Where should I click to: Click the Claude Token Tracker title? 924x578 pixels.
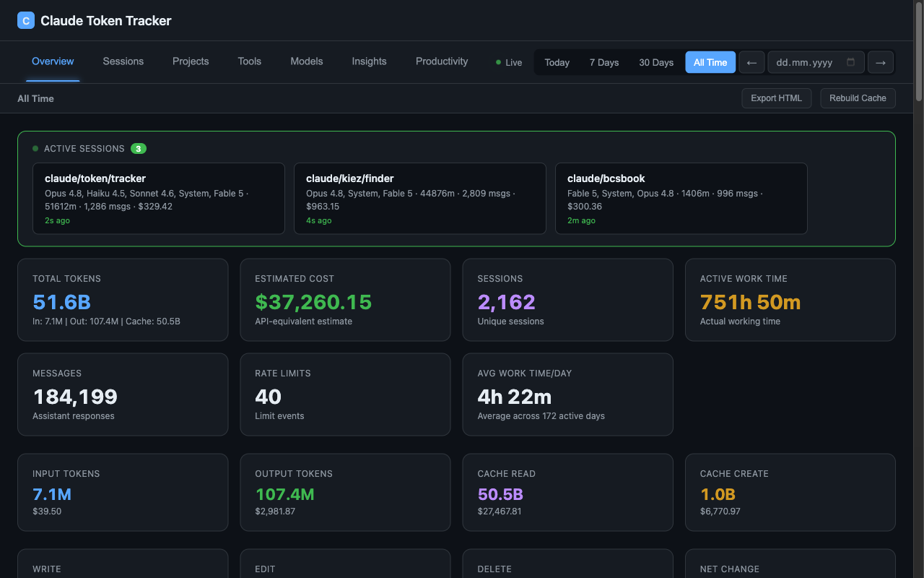coord(106,21)
